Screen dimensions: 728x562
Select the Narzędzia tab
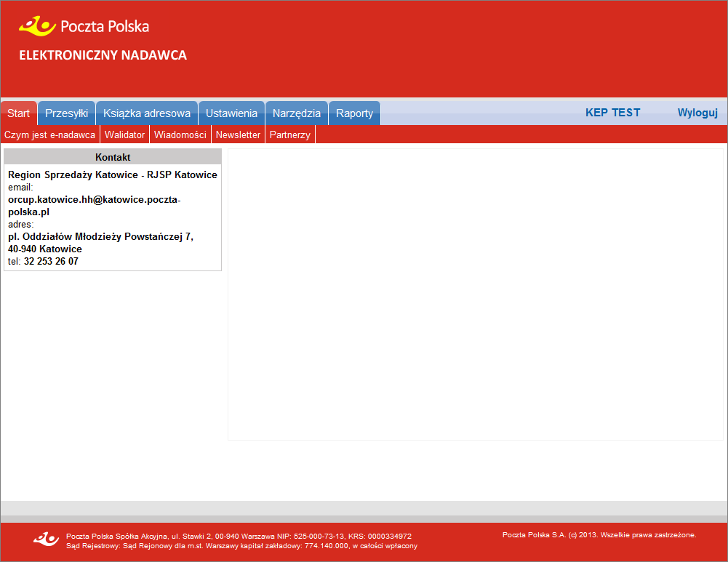coord(297,113)
